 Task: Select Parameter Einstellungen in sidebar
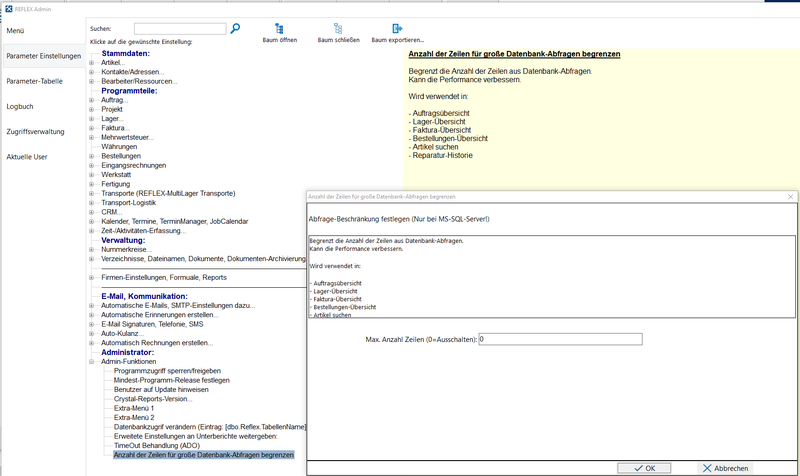click(44, 56)
